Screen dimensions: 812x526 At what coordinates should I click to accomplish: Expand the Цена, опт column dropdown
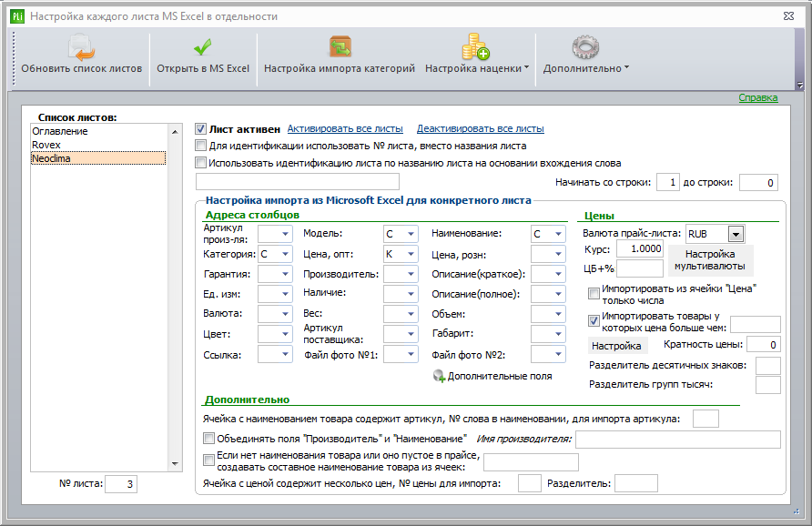coord(411,254)
